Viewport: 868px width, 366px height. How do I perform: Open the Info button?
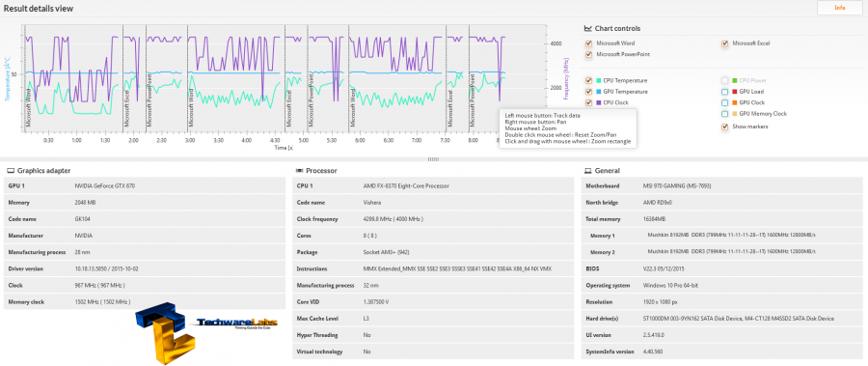point(839,8)
